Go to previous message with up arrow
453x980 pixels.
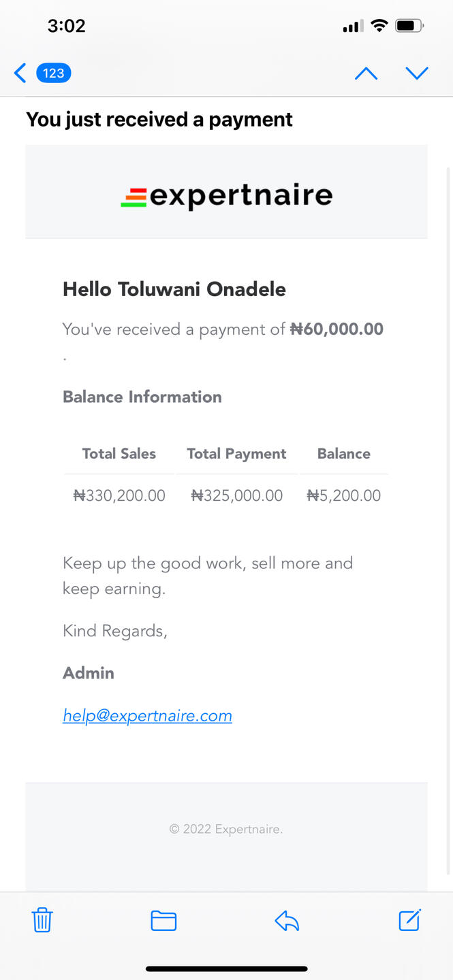click(x=366, y=73)
